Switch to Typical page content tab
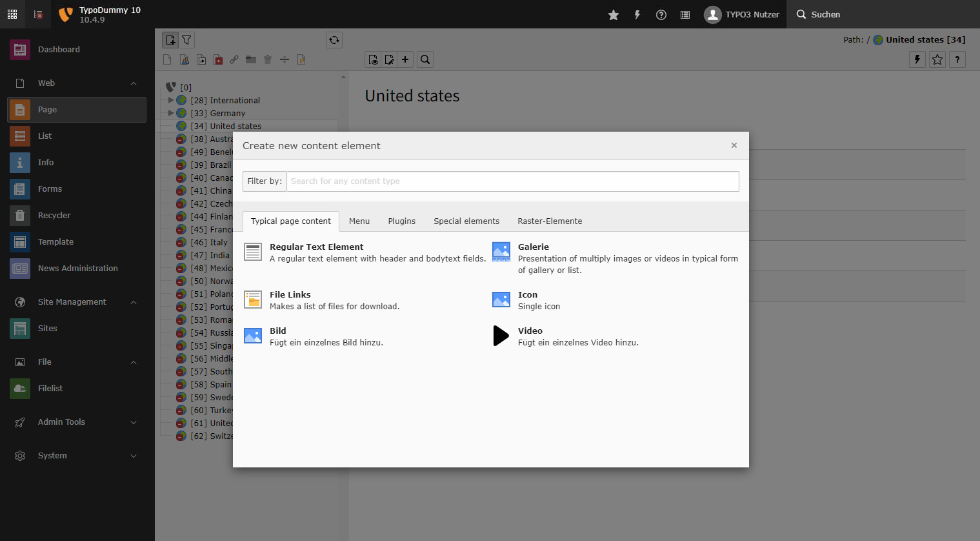This screenshot has height=541, width=980. (291, 221)
